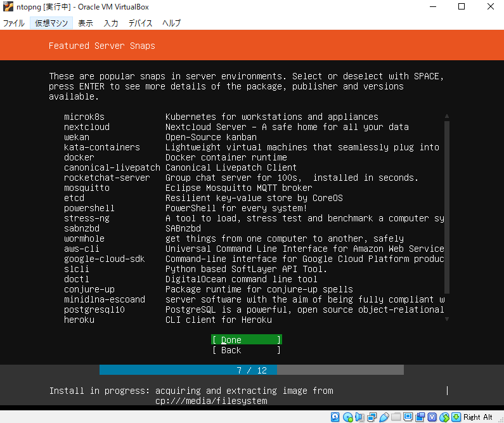Click the scroll-down arrow of the snap list
The height and width of the screenshot is (423, 504).
[447, 319]
